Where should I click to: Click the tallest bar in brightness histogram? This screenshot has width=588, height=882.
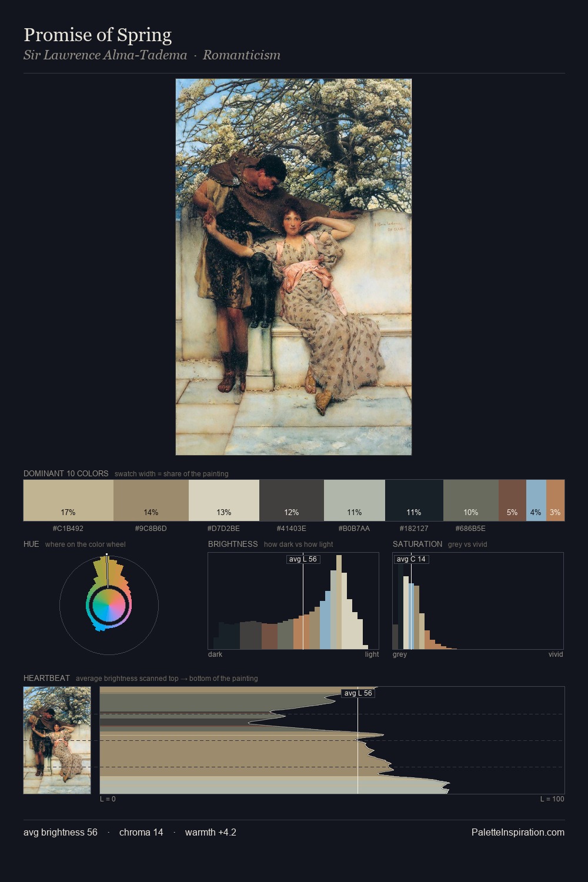339,602
